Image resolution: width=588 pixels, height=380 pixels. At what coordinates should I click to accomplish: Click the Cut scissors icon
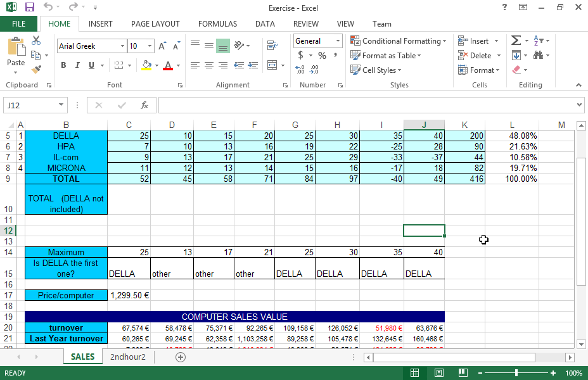pyautogui.click(x=36, y=41)
